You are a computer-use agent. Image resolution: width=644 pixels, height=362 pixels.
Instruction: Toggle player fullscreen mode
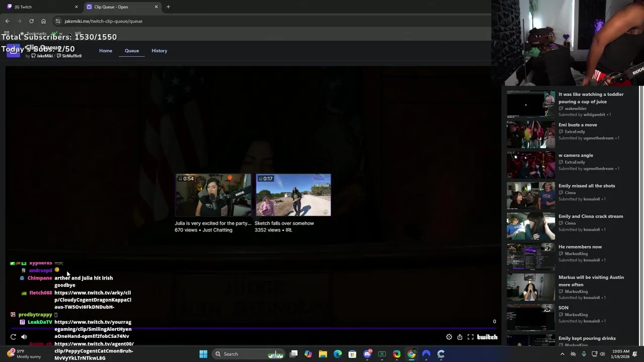[470, 337]
